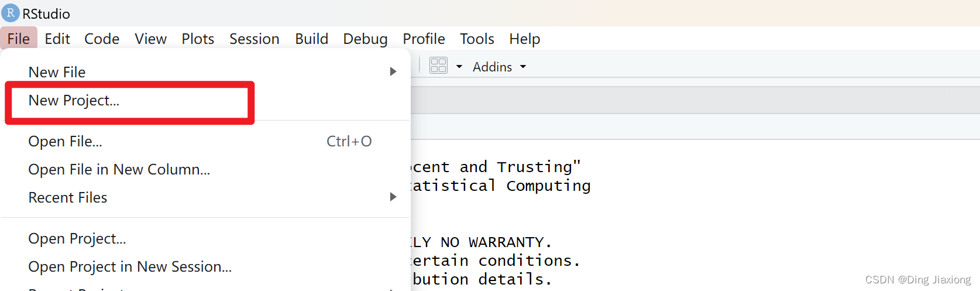Screen dimensions: 980x291
Task: Open the pane layout dropdown arrow
Action: 459,67
